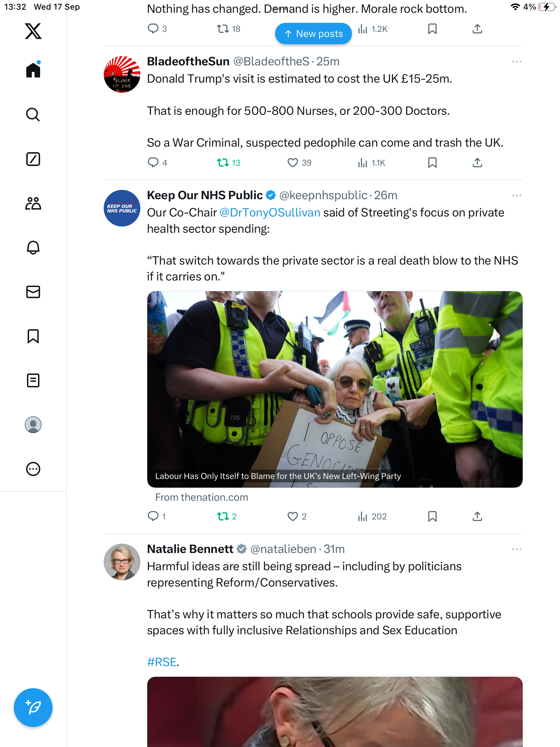Open the sidebar More menu

33,469
